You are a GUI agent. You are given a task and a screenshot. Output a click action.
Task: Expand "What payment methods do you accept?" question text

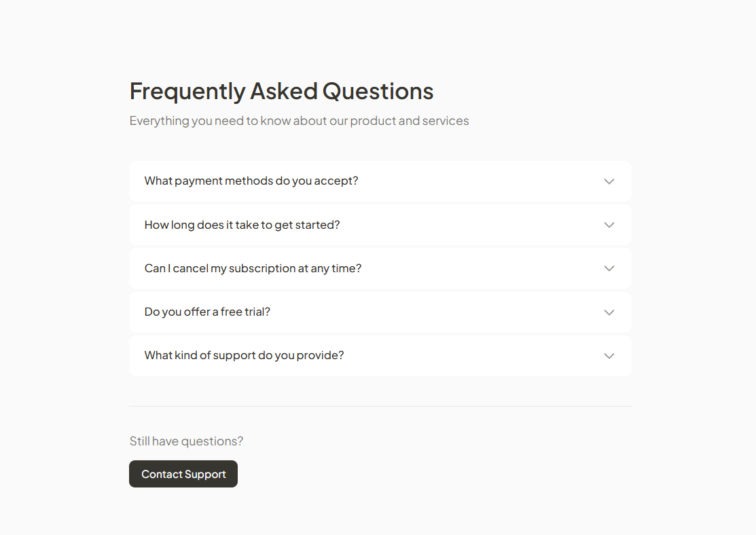[251, 181]
